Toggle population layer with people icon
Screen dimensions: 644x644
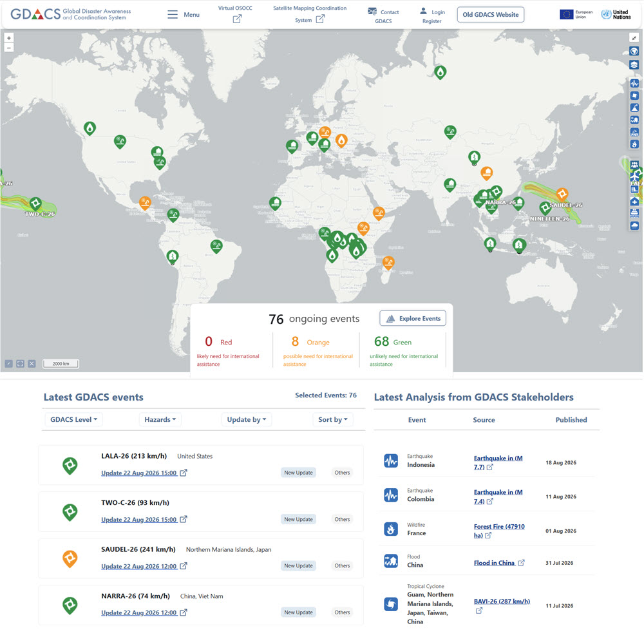click(x=634, y=165)
